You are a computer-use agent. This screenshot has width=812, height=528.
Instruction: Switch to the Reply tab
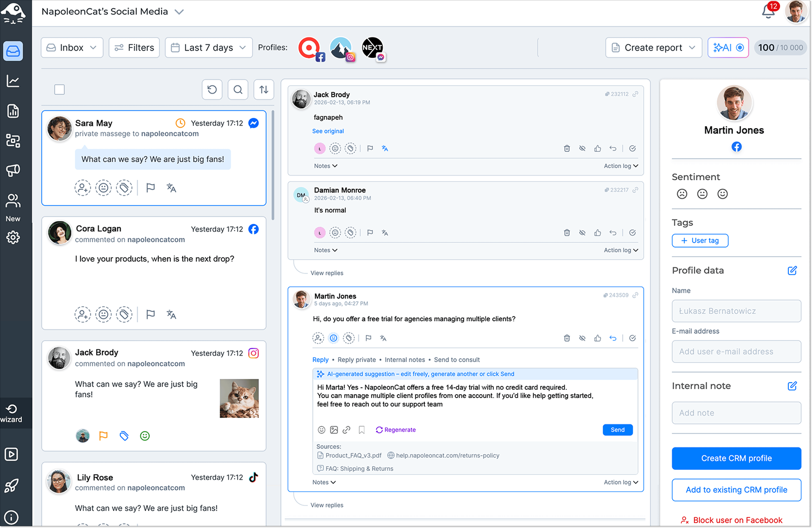[320, 360]
